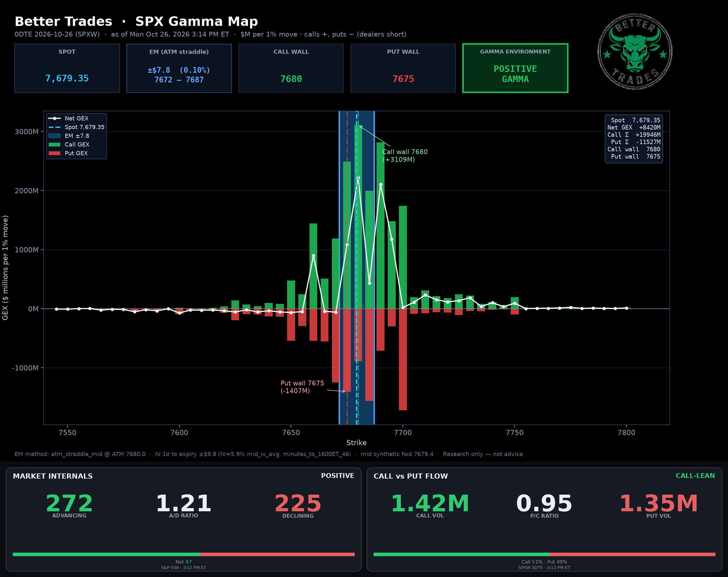This screenshot has height=577, width=728.
Task: Click the CALL WALL 7680 card
Action: click(291, 68)
